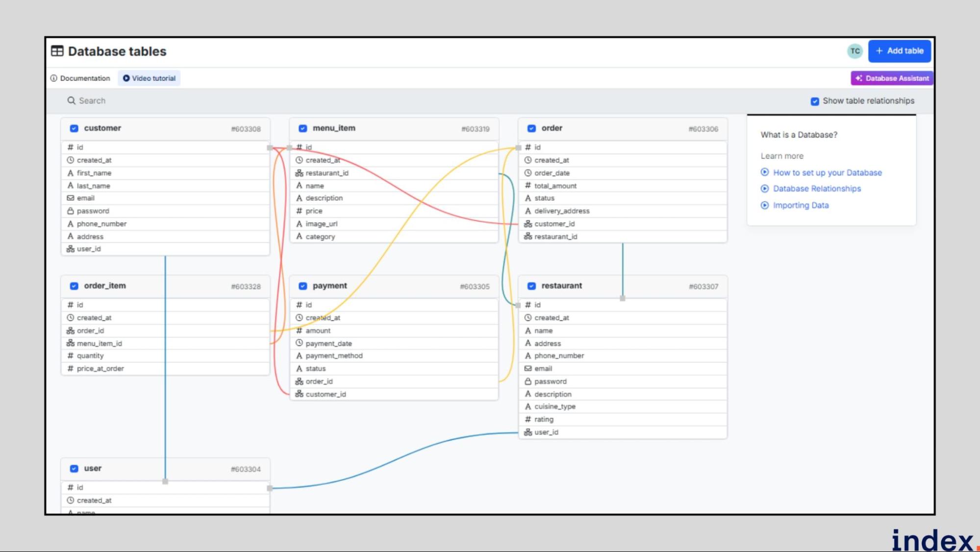Open Database Relationships help link
The image size is (980, 552).
tap(817, 189)
